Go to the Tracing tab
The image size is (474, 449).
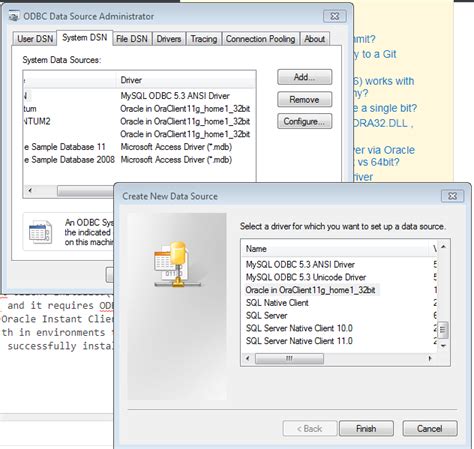[204, 39]
